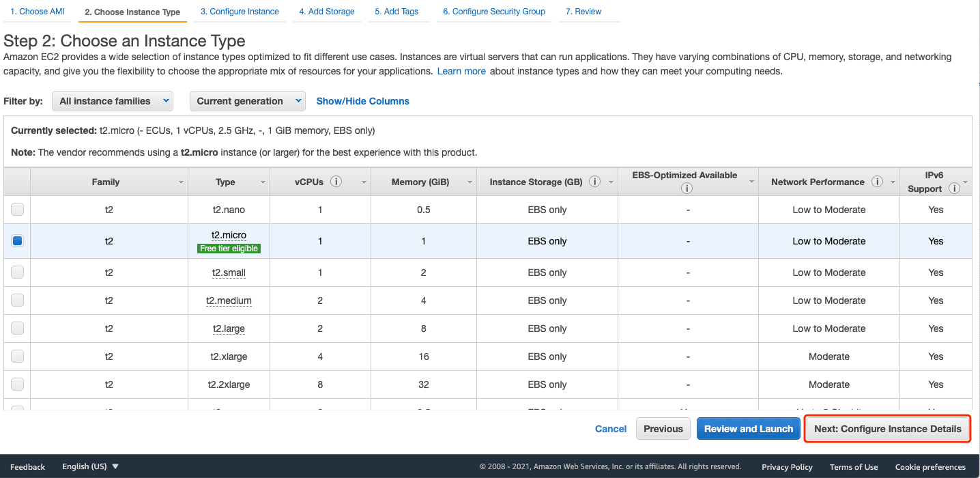Image resolution: width=980 pixels, height=478 pixels.
Task: Open Memory (GiB) column sort arrow
Action: point(469,182)
